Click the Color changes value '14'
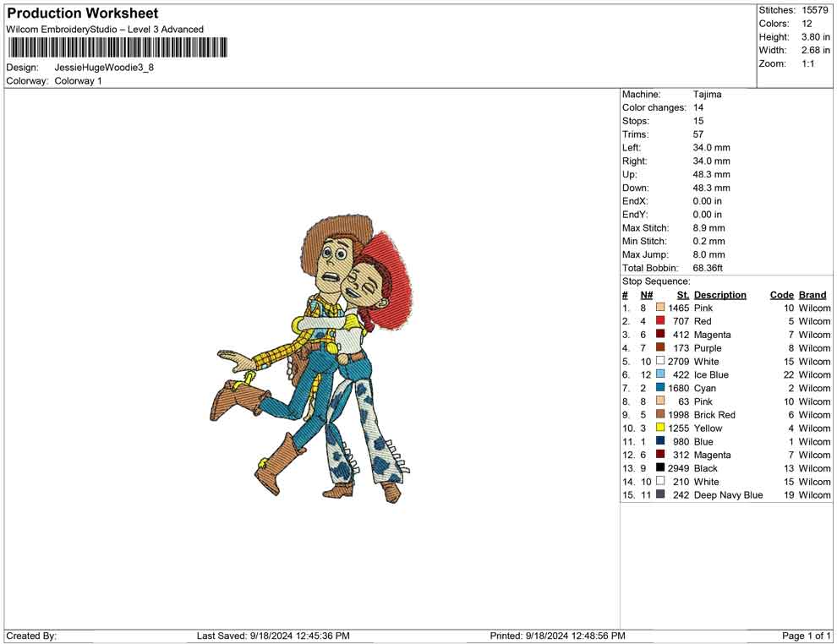 click(698, 108)
